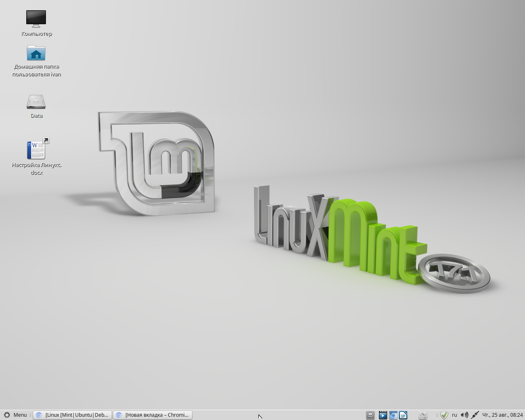Launch LibreOffice Writer from panel

pos(403,415)
